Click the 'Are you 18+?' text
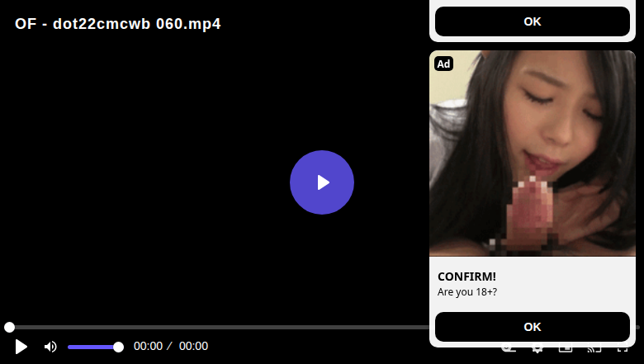The height and width of the screenshot is (364, 644). [467, 291]
